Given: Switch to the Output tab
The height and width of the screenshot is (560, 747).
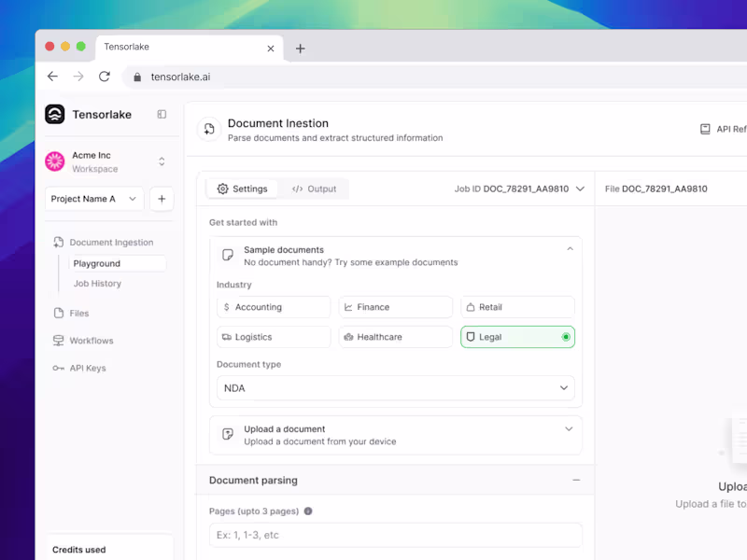Looking at the screenshot, I should point(315,189).
